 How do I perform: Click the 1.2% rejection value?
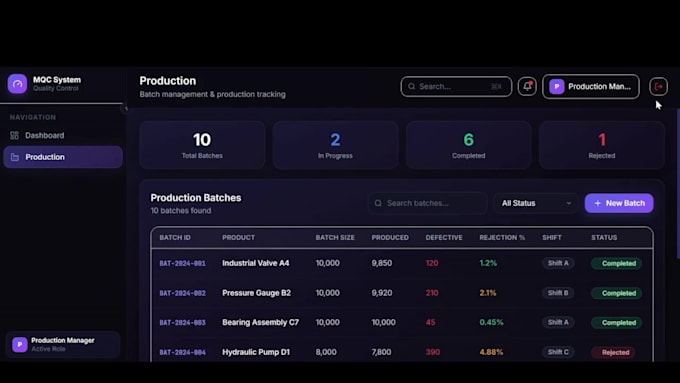click(488, 263)
